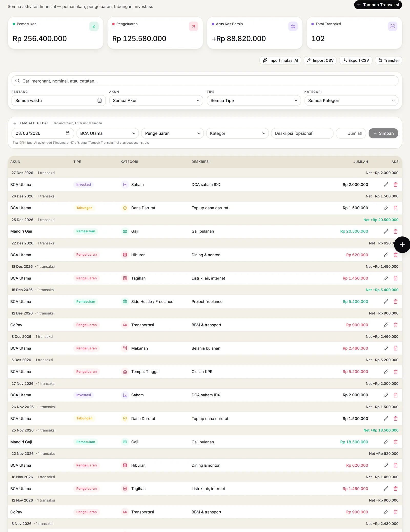Edit the 22 Des Dining & nonton transaction
Screen dimensions: 410x532
(x=386, y=255)
